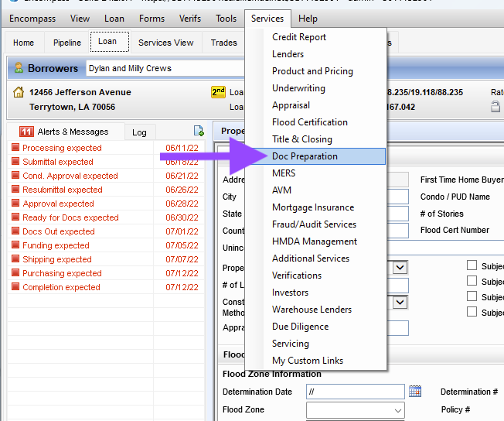Viewport: 504px width, 421px height.
Task: Click the red alert icon for Approval expected
Action: 15,203
